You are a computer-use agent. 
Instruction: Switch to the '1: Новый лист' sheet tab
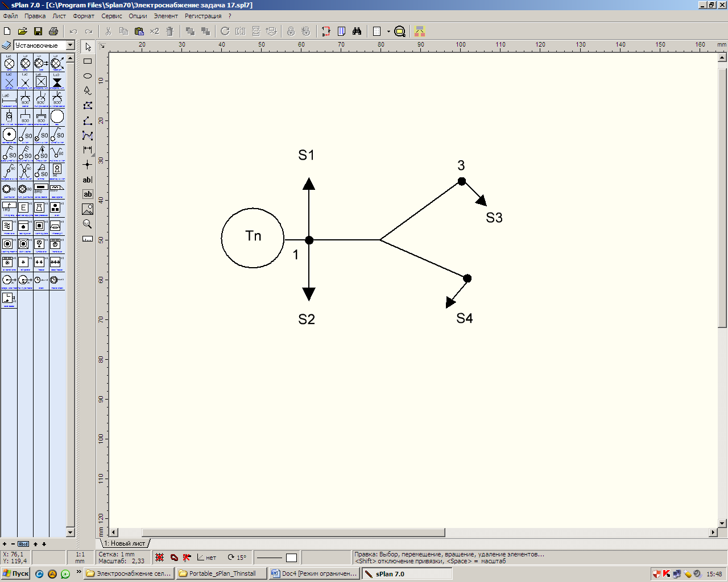coord(125,543)
